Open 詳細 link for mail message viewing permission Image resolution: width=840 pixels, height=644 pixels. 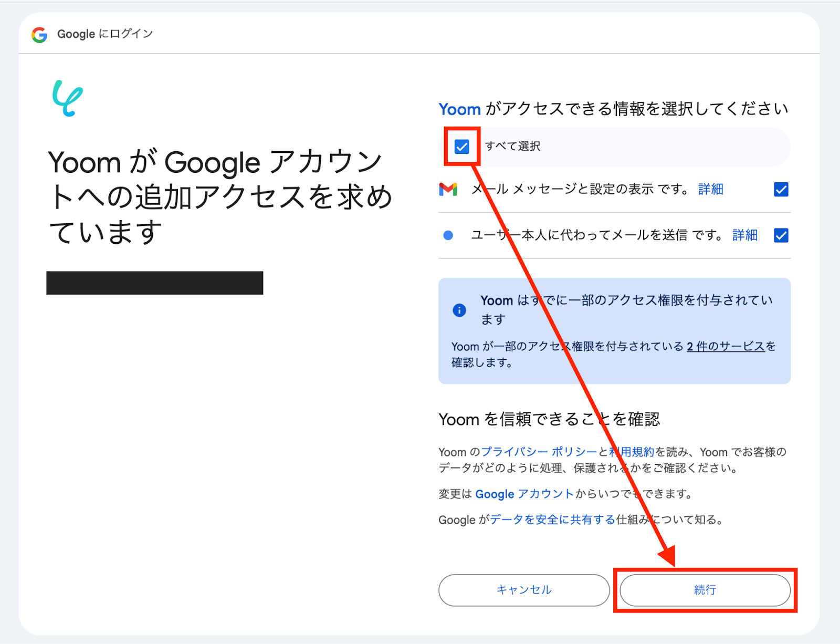[711, 189]
